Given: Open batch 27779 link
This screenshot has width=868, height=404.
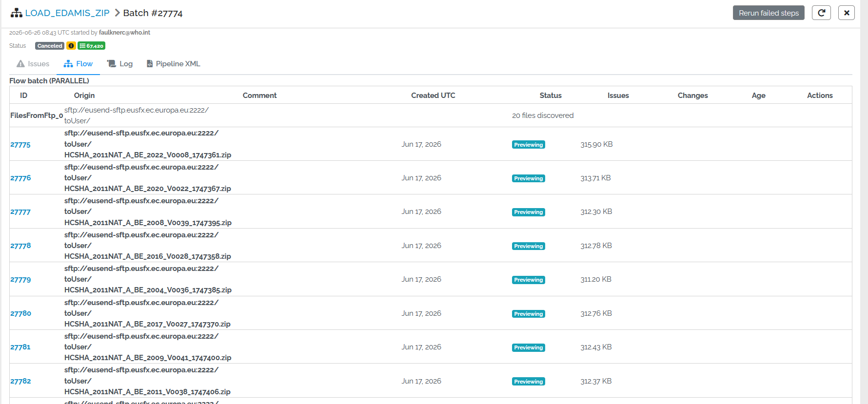Looking at the screenshot, I should click(20, 280).
